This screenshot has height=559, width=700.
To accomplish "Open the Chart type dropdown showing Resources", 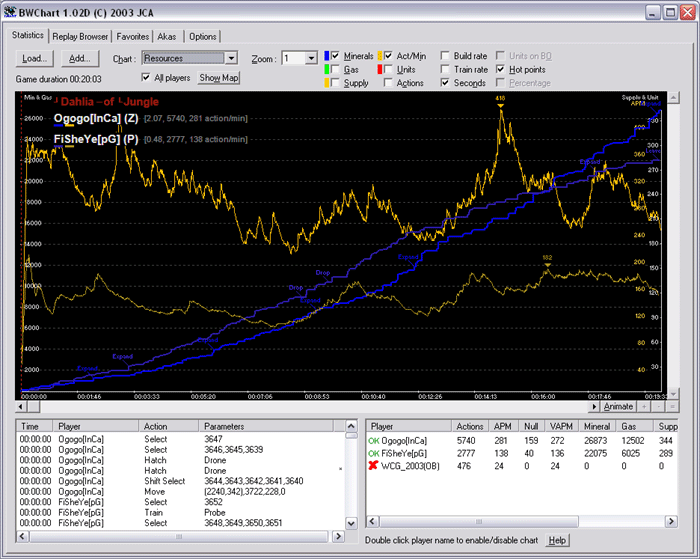I will (231, 59).
